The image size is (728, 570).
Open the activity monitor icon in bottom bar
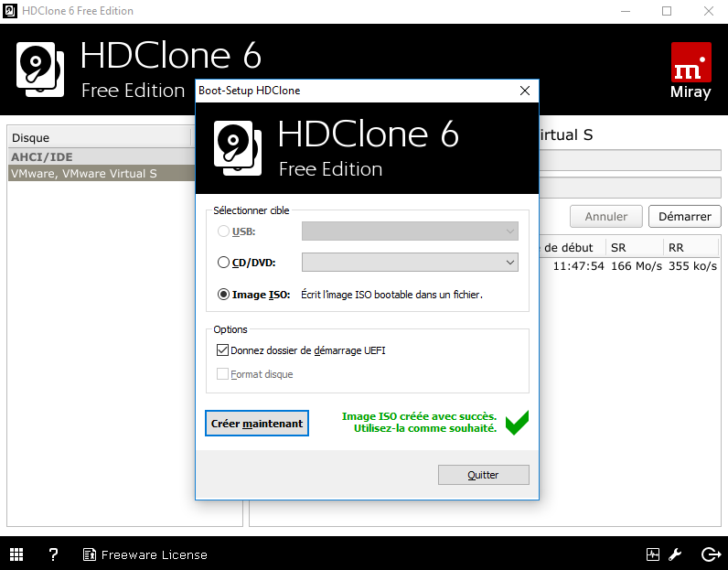pos(652,554)
